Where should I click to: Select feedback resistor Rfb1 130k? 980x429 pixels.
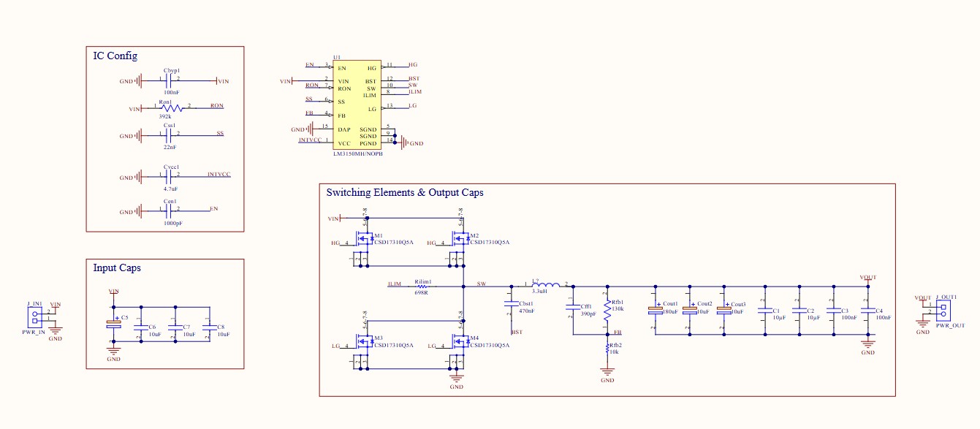click(x=607, y=309)
